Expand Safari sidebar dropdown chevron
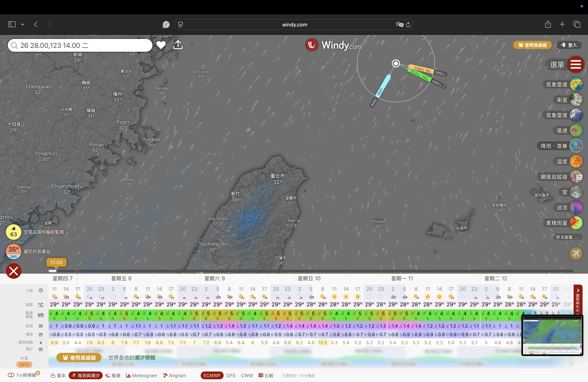 [x=23, y=25]
